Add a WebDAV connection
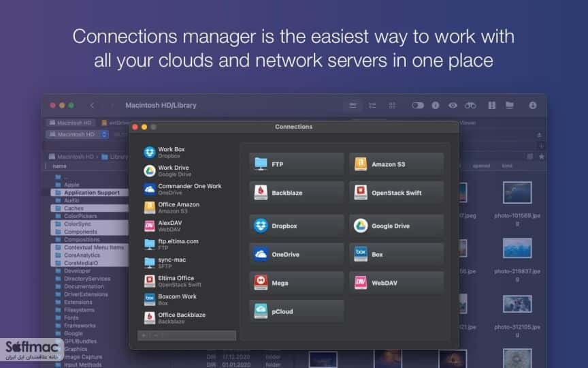 [x=396, y=283]
